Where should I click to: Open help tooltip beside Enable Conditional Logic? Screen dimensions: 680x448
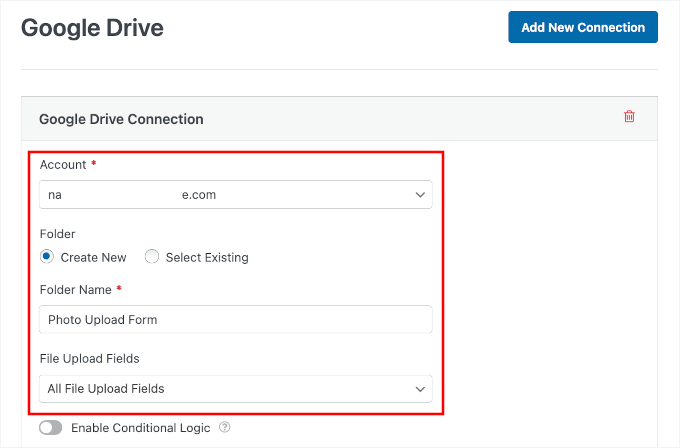pyautogui.click(x=225, y=428)
